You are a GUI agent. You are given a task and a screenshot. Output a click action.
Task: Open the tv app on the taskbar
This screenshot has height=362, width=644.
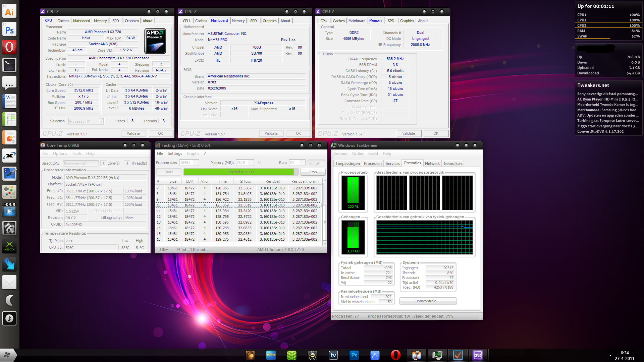coord(333,355)
